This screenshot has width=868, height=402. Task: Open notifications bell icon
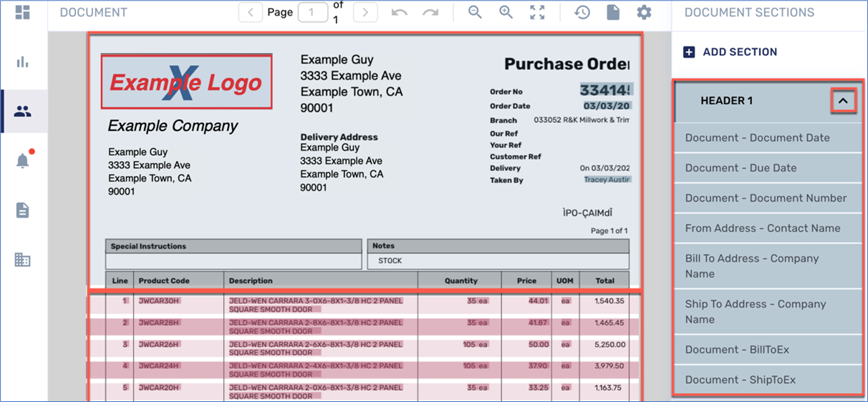coord(22,161)
